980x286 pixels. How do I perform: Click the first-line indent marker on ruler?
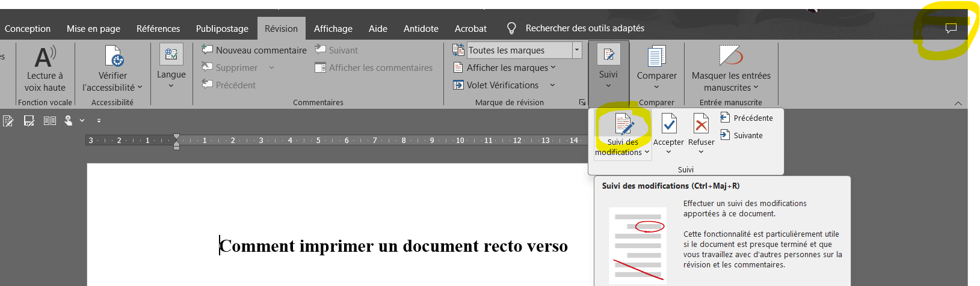point(176,138)
